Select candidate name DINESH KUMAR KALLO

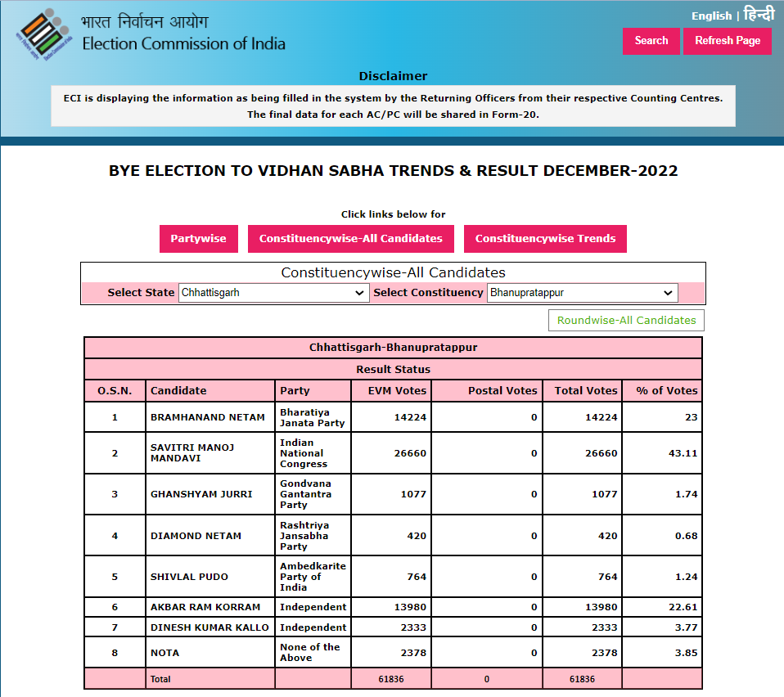210,627
